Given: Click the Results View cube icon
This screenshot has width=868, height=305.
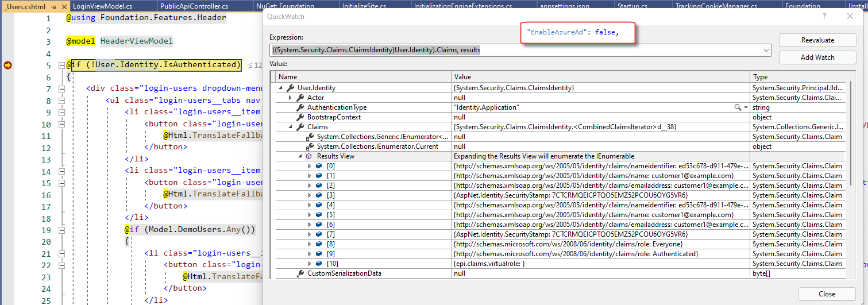Looking at the screenshot, I should click(x=309, y=156).
